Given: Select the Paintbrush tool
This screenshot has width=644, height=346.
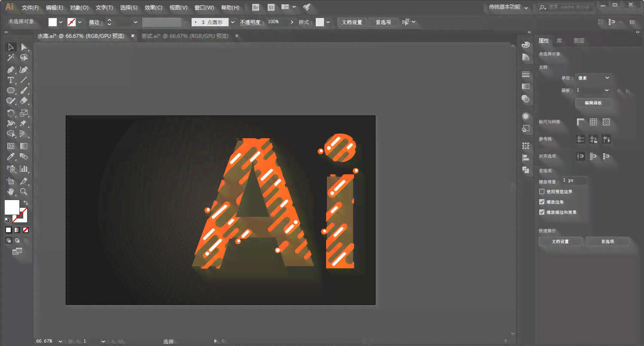Looking at the screenshot, I should pos(24,91).
